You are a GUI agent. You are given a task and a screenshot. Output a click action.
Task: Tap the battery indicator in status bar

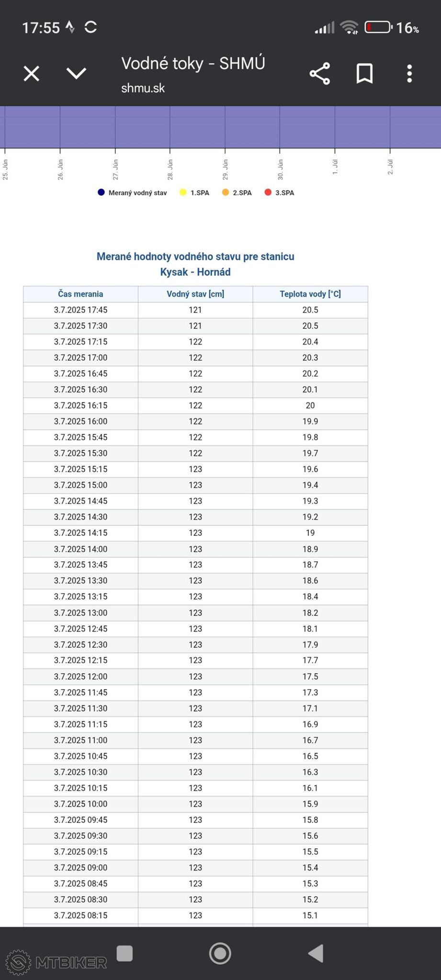point(378,27)
